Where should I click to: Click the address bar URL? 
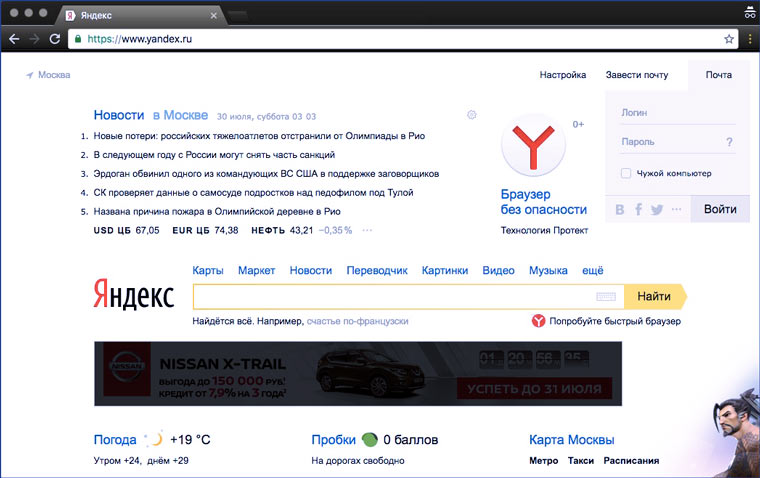click(140, 39)
